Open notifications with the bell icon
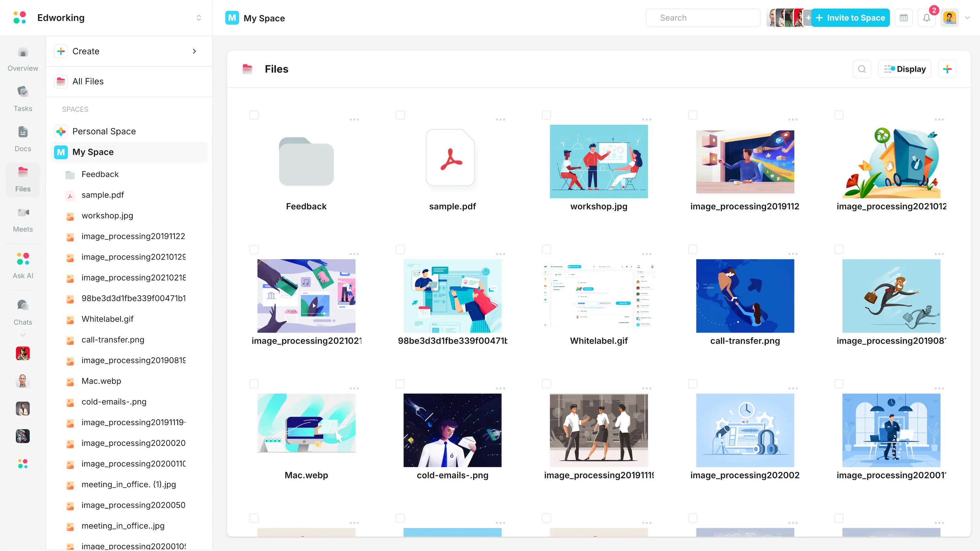Screen dimensions: 980x551 [x=927, y=18]
